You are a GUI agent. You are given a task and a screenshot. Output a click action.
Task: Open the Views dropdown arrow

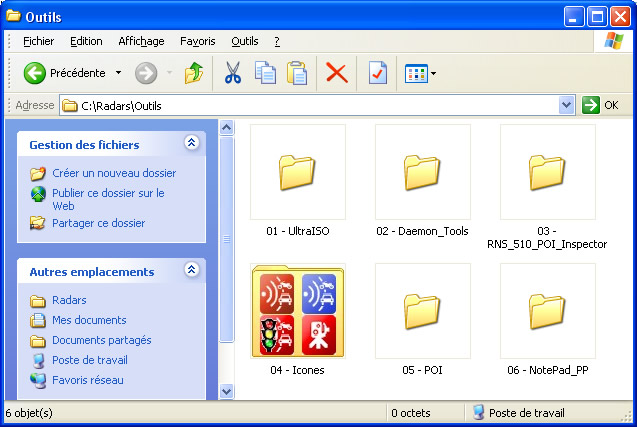tap(433, 74)
